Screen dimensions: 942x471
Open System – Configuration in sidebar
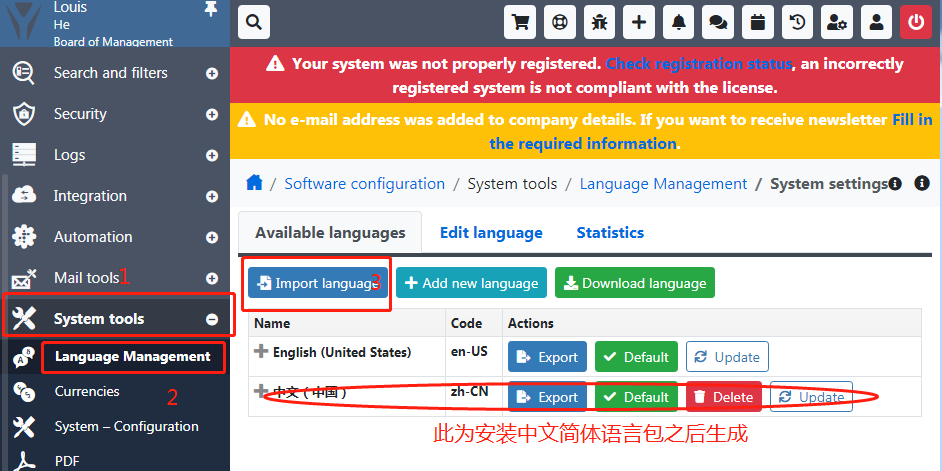(126, 427)
